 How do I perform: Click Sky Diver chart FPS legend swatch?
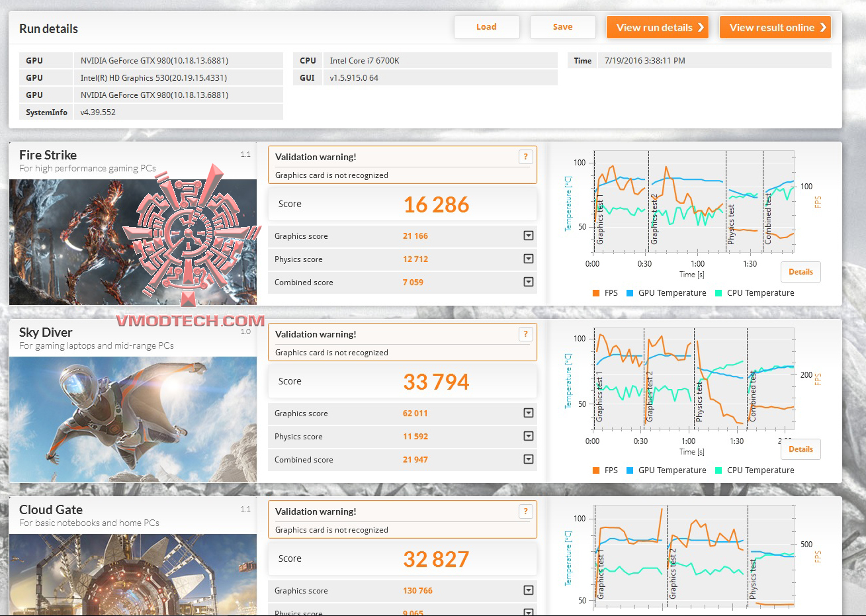click(x=596, y=470)
